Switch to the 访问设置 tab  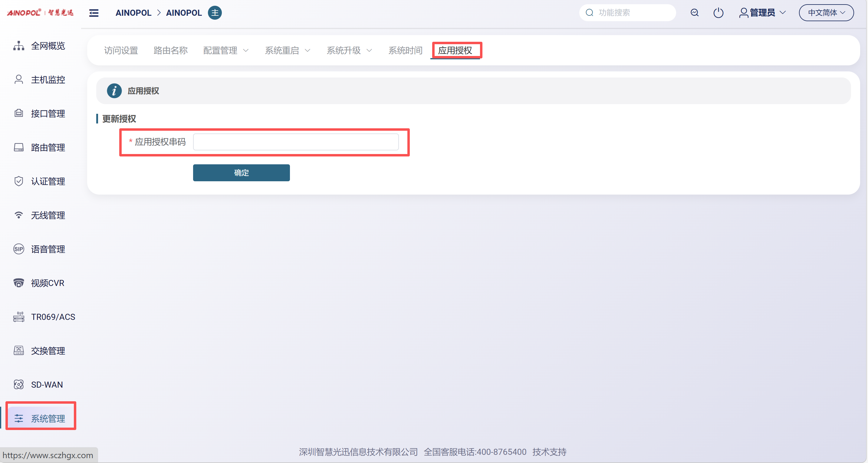[121, 51]
